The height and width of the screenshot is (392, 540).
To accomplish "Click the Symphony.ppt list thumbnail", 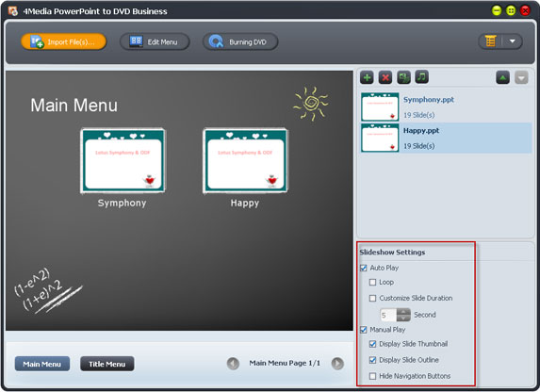I will (380, 106).
